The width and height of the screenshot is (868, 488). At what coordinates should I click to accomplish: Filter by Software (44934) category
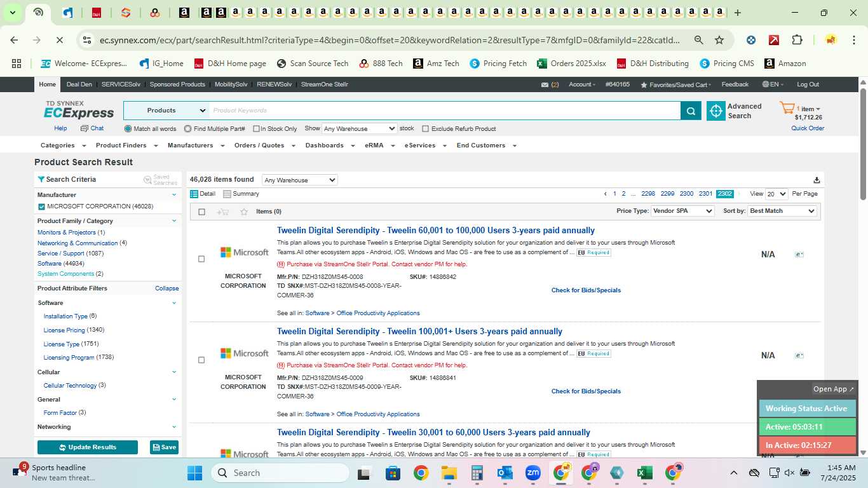click(x=50, y=264)
